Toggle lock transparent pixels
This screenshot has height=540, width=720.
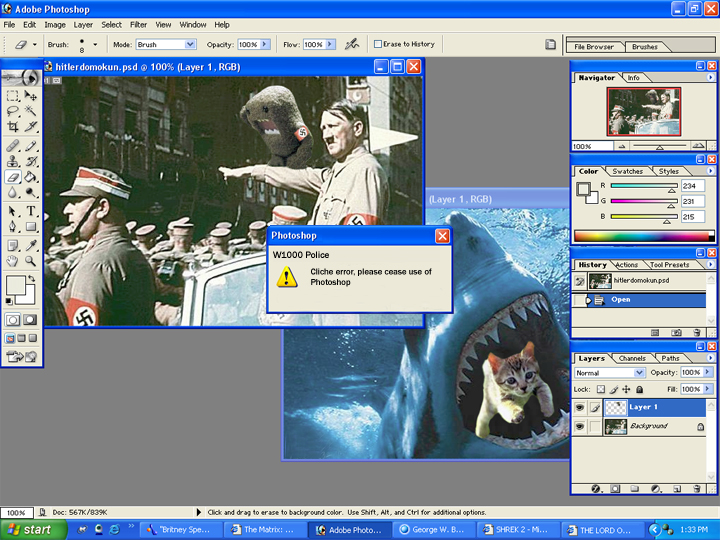point(601,389)
